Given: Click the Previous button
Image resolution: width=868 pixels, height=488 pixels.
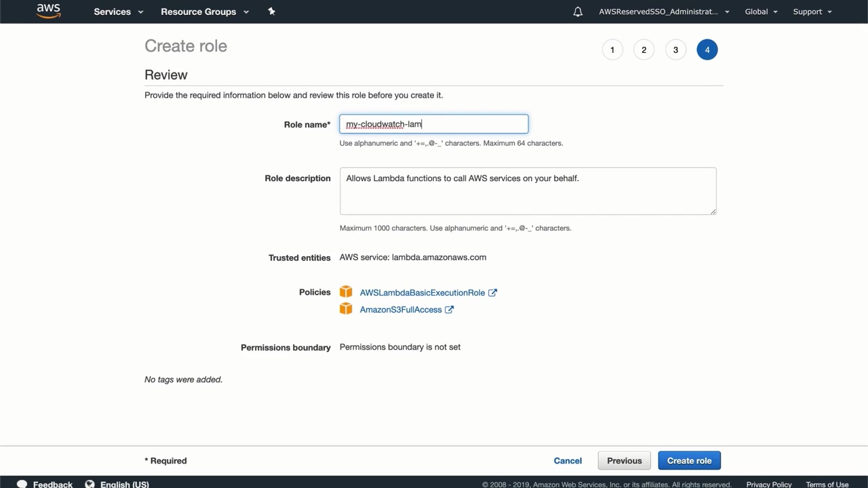Looking at the screenshot, I should click(624, 461).
